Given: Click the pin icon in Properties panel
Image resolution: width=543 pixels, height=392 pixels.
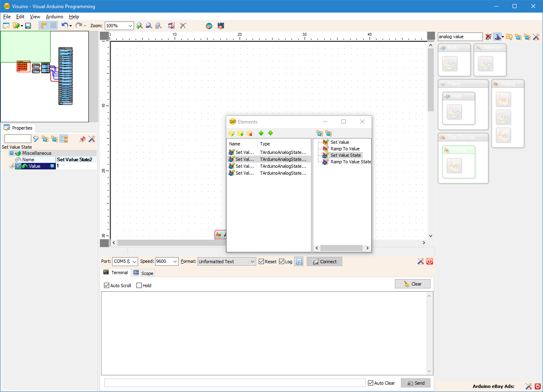Looking at the screenshot, I should (x=82, y=139).
